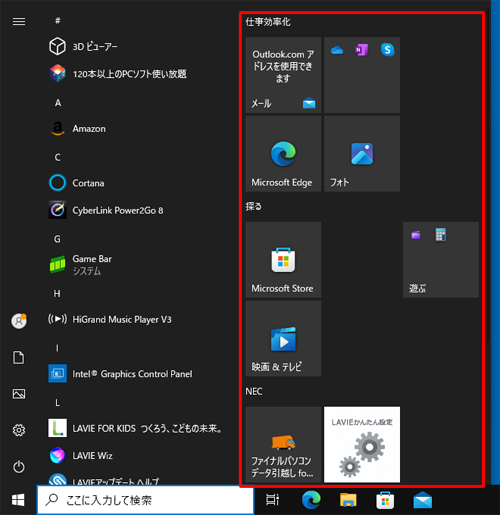Open the 映画 & テレビ tile
This screenshot has height=515, width=500.
tap(283, 339)
